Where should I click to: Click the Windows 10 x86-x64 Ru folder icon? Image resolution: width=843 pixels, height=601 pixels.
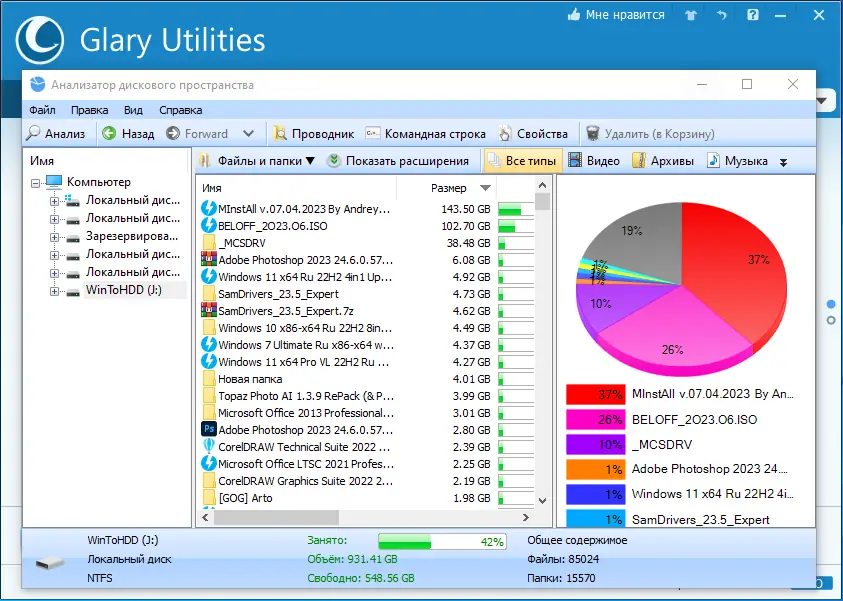coord(209,328)
